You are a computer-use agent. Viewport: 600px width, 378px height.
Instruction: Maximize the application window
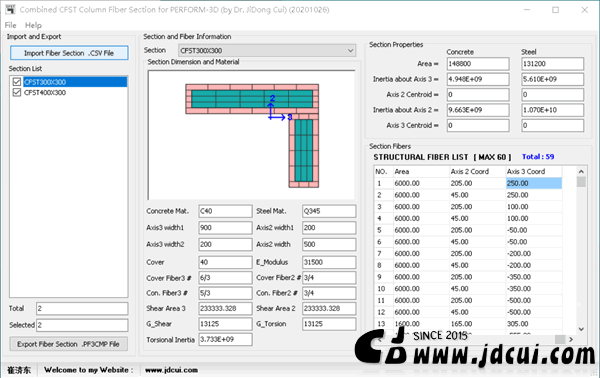(x=555, y=10)
